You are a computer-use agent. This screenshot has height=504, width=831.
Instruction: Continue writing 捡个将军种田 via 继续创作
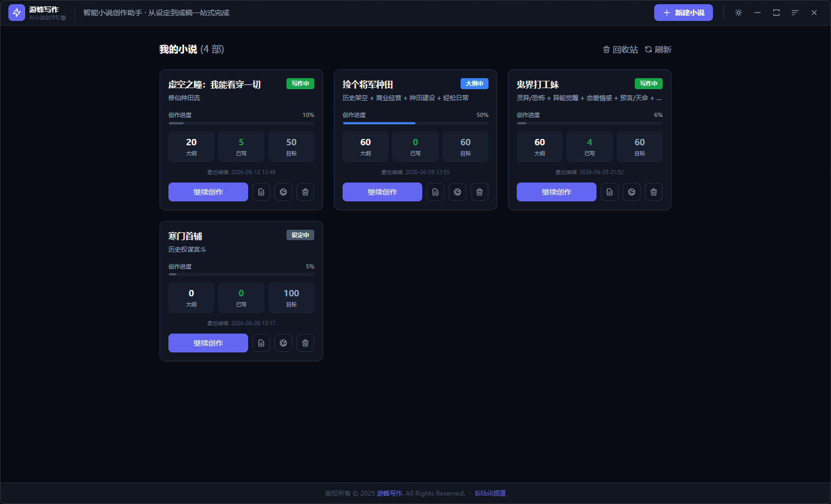(x=382, y=192)
